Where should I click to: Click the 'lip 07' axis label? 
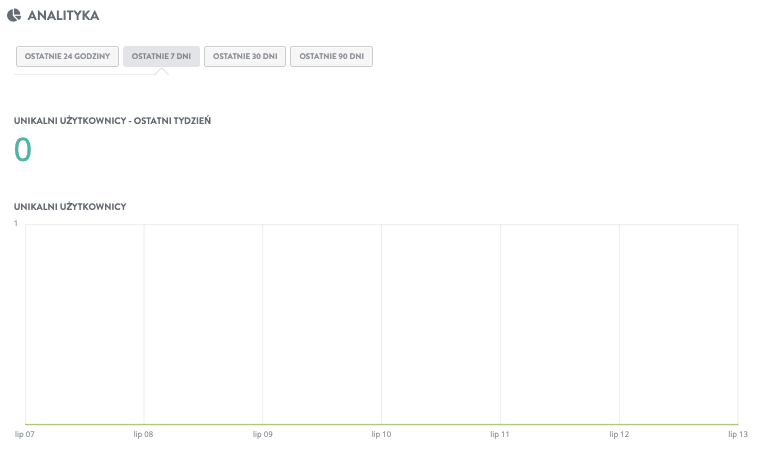click(25, 434)
